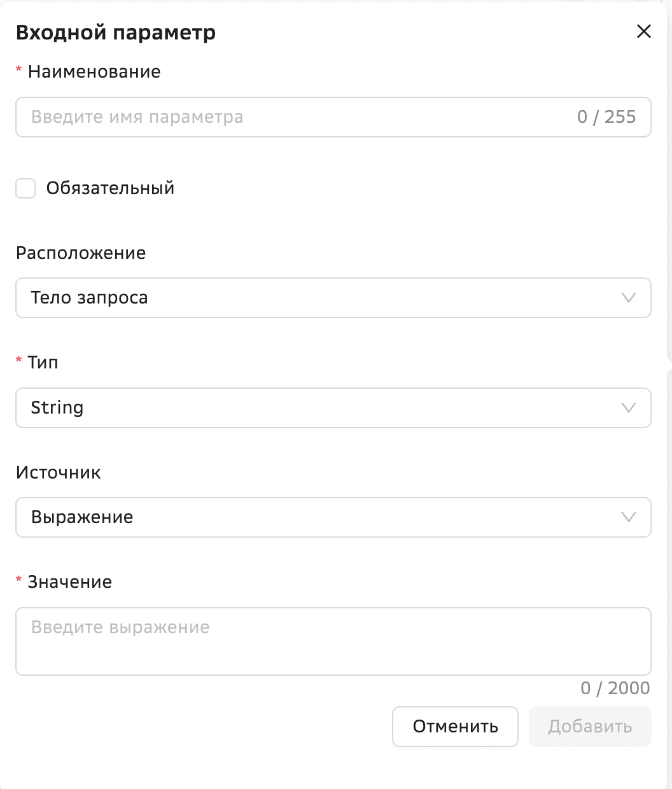The image size is (672, 789).
Task: Open the Тип dropdown showing String
Action: tap(318, 408)
